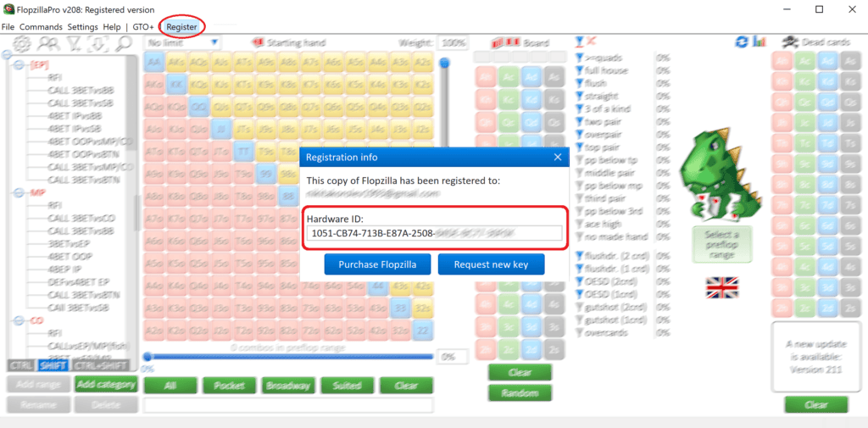Toggle the overpair funnel filter
This screenshot has height=428, width=868.
coord(580,134)
